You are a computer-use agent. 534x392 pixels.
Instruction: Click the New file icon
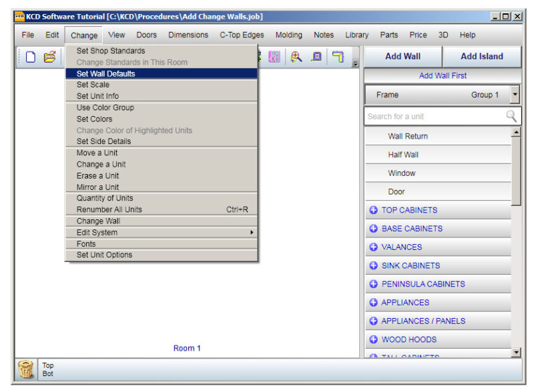pyautogui.click(x=31, y=57)
